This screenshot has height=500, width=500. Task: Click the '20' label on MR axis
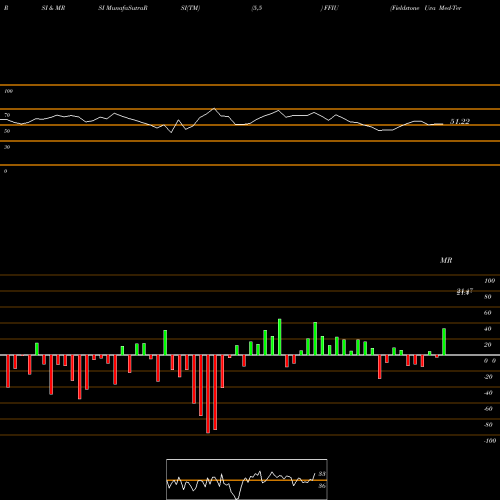488,345
